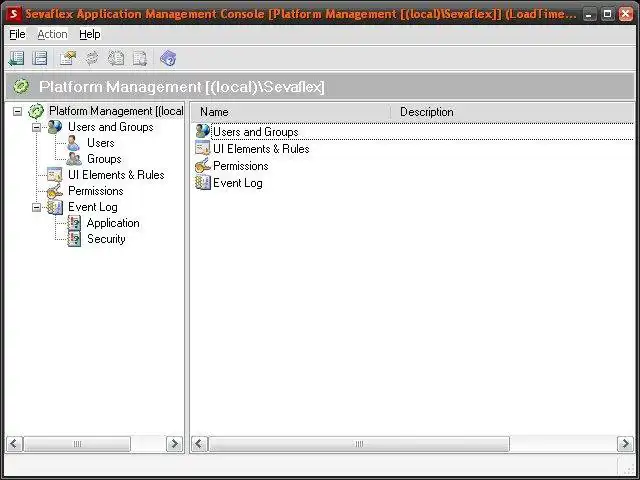The width and height of the screenshot is (640, 480).
Task: Click the Security log icon in tree
Action: [74, 239]
